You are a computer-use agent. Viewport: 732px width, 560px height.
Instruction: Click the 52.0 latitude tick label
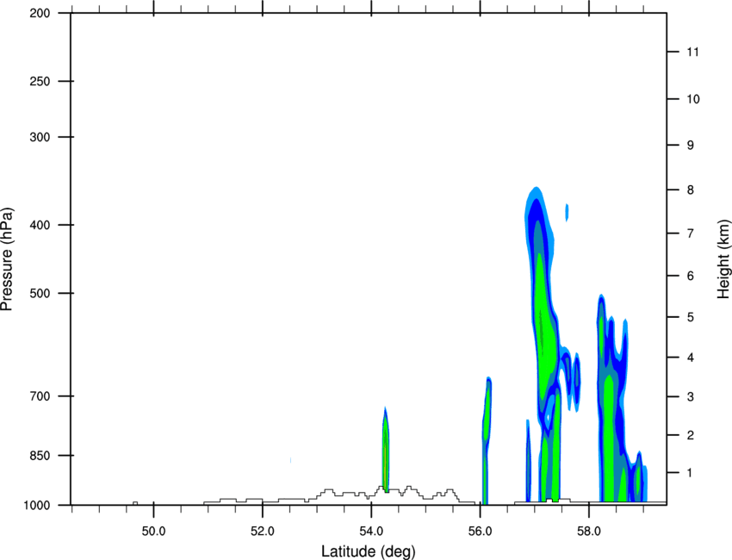tap(263, 532)
